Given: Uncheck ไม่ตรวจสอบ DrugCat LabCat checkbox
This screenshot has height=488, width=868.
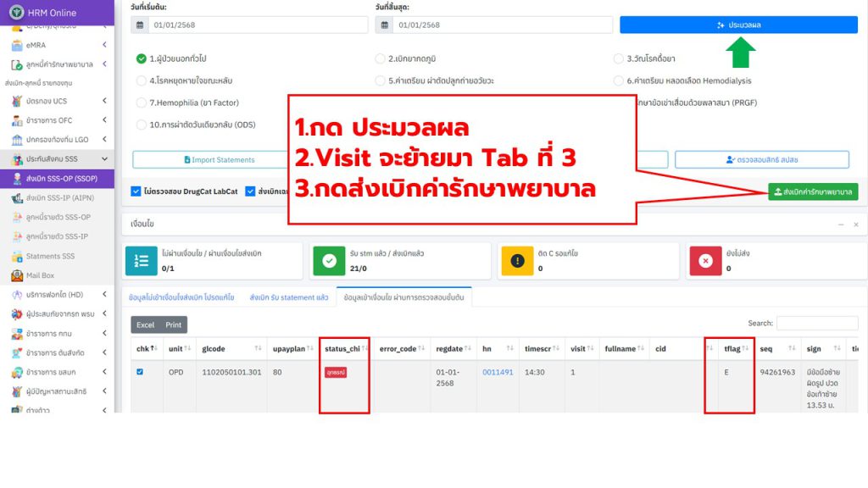Looking at the screenshot, I should 136,191.
